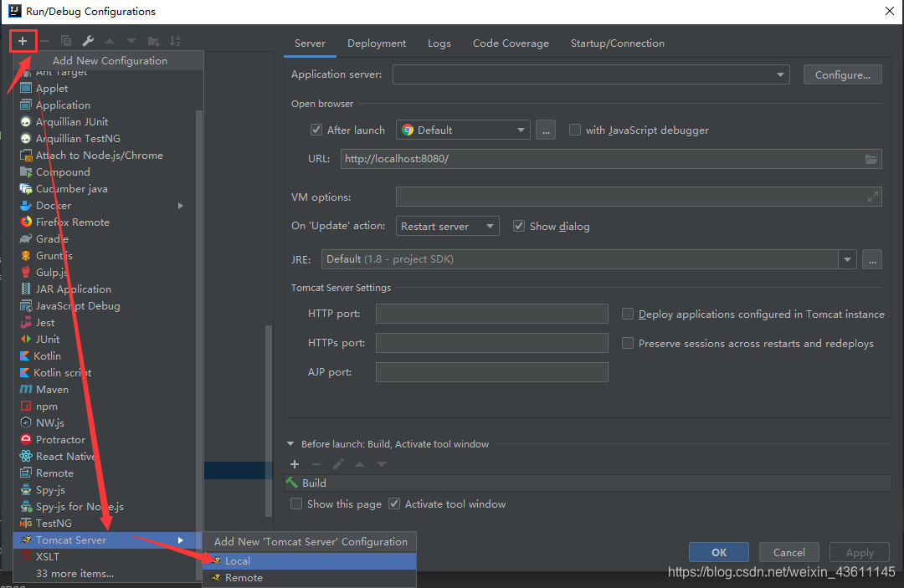Click the URL input field
Screen dimensions: 904x588
pyautogui.click(x=611, y=159)
